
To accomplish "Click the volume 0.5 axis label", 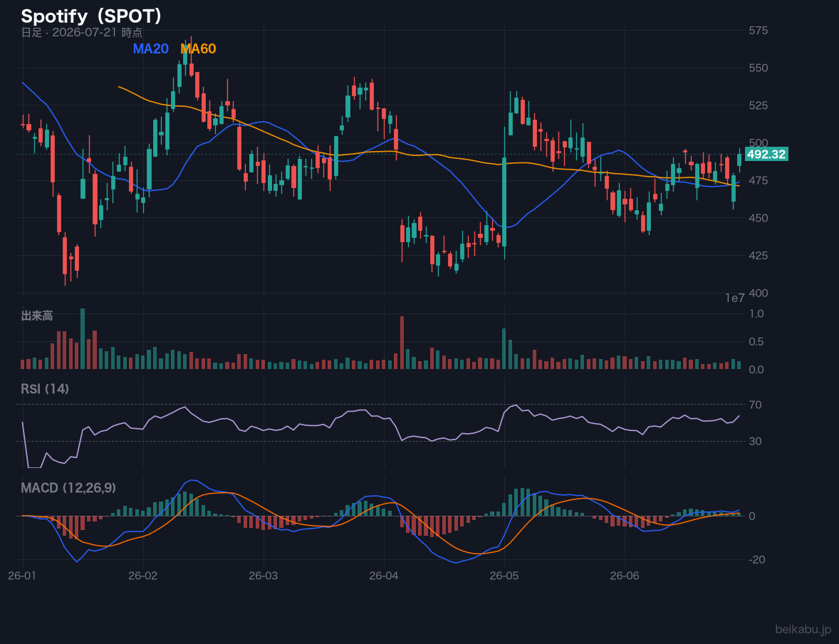I will tap(756, 341).
